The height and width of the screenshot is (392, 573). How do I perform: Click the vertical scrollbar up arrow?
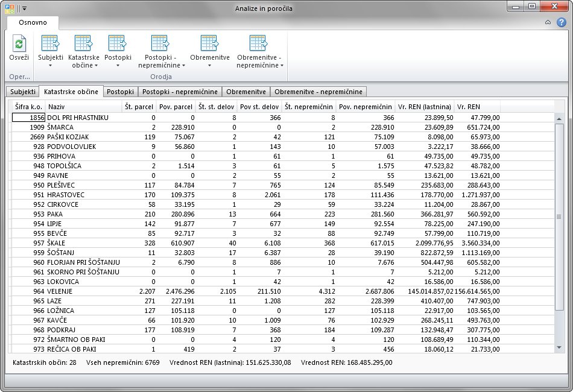559,119
